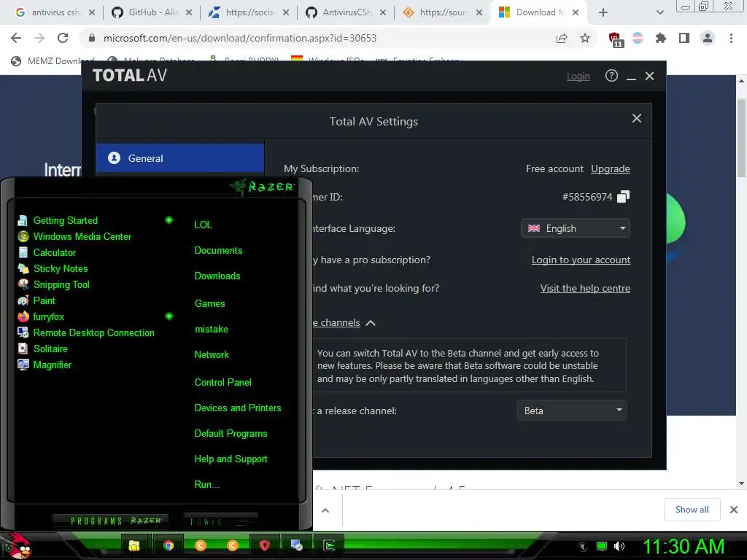Open Magnifier from the start menu
This screenshot has width=747, height=560.
pos(52,365)
